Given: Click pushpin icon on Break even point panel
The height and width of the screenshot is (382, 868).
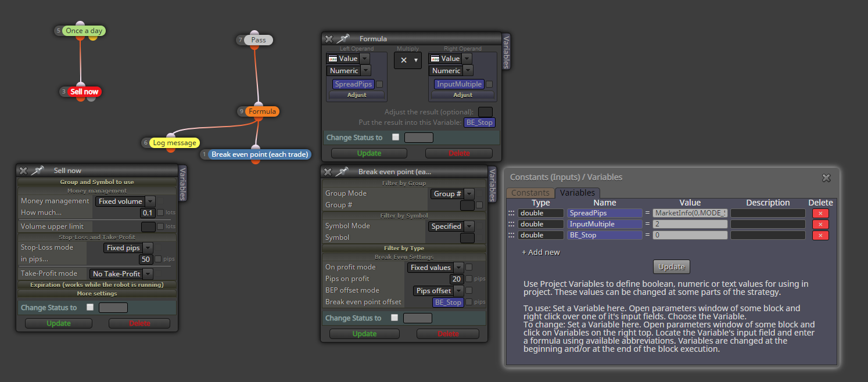Looking at the screenshot, I should pos(342,172).
